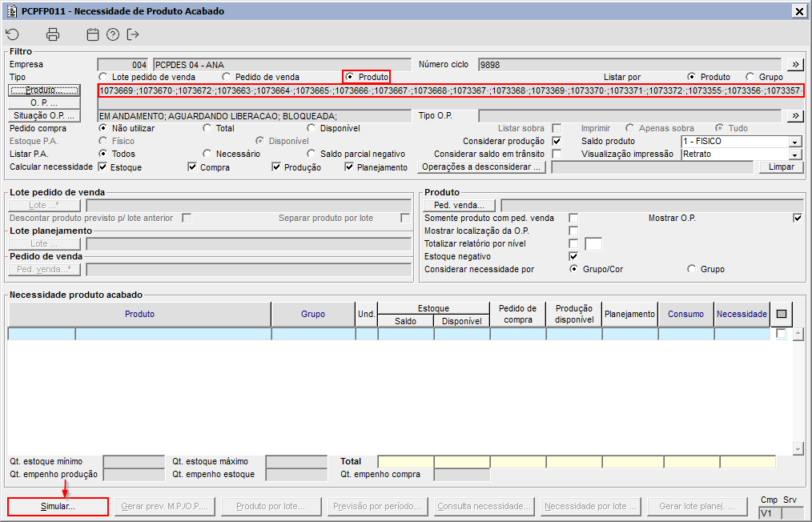The image size is (812, 522).
Task: Check Totalizar relatório por nível checkbox
Action: coord(573,243)
